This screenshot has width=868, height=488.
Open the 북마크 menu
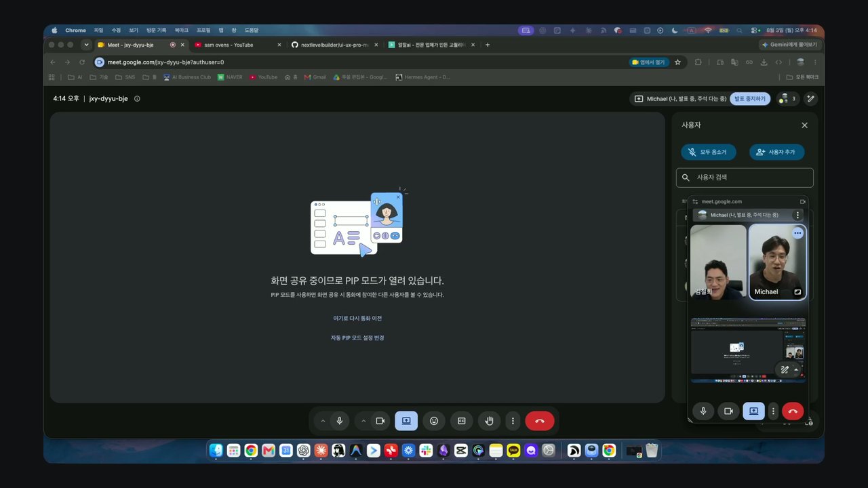coord(181,30)
